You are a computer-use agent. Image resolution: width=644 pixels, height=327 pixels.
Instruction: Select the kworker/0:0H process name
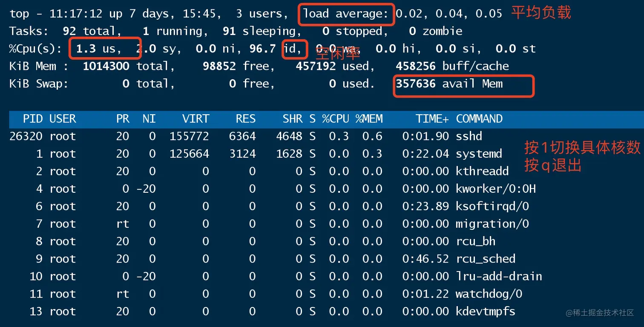pos(496,189)
